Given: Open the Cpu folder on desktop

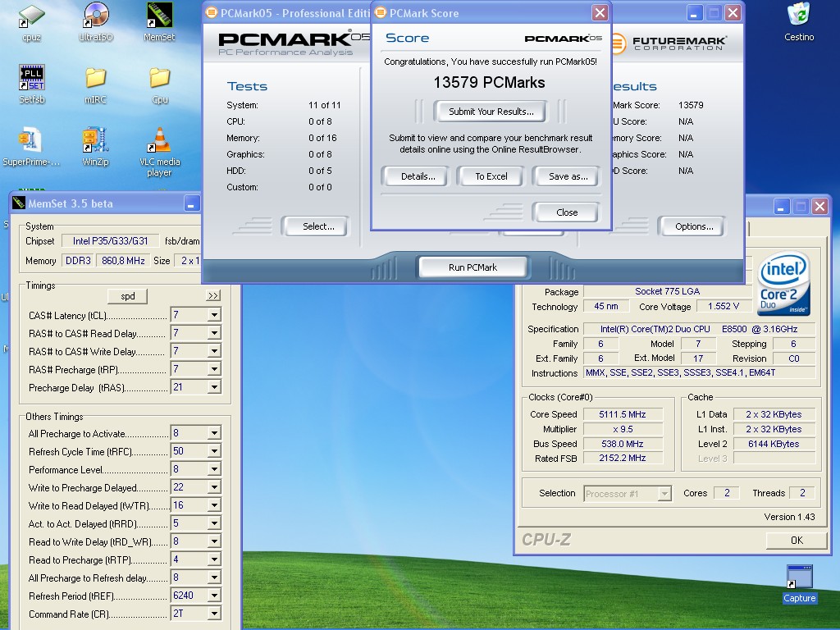Looking at the screenshot, I should click(x=160, y=84).
